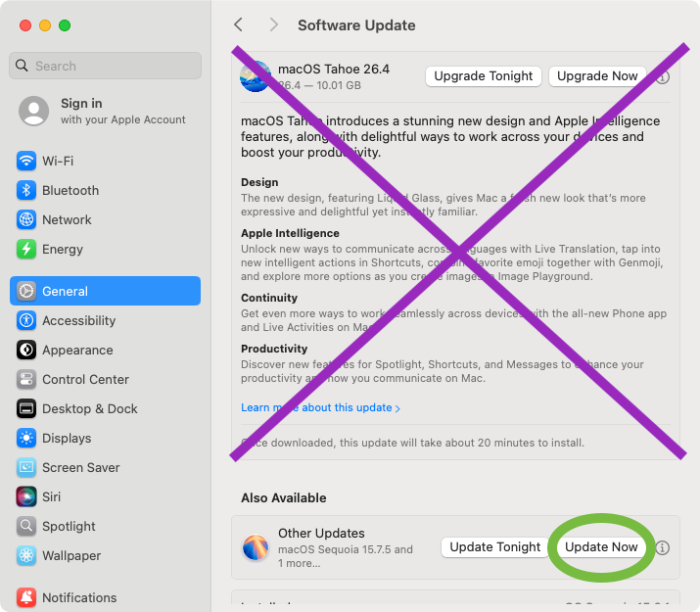Click the General gear icon
The height and width of the screenshot is (612, 700).
26,291
